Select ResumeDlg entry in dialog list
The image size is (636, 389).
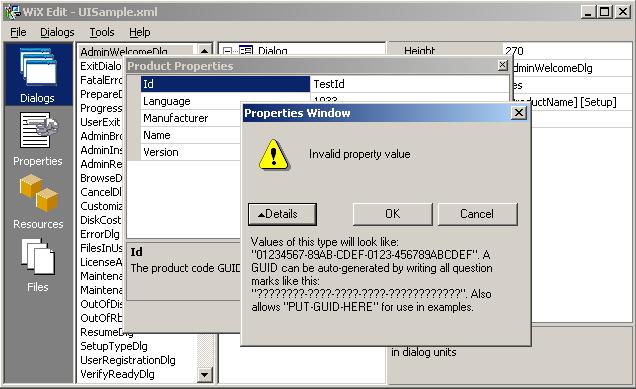tap(106, 332)
